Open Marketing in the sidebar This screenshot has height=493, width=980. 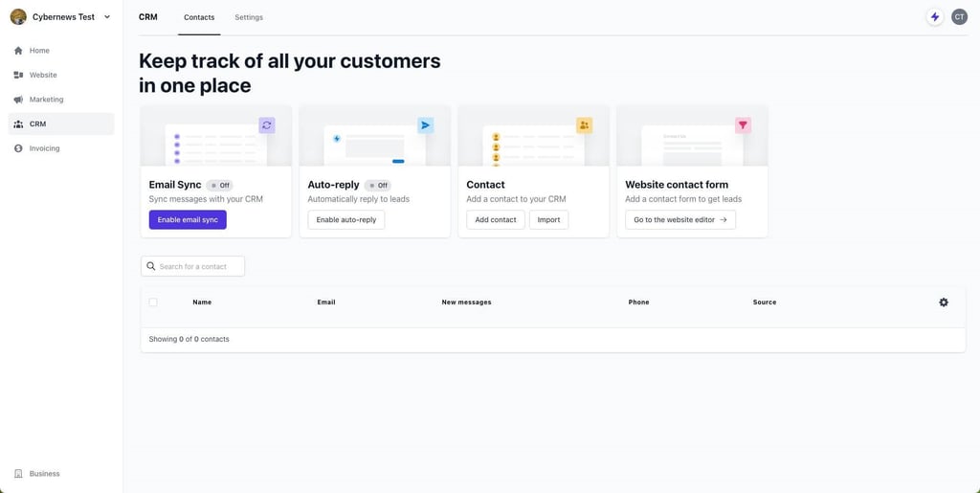tap(60, 100)
